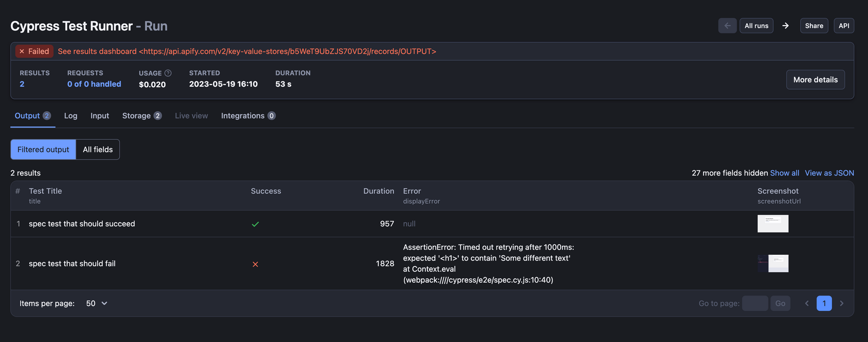868x342 pixels.
Task: Click the duration value 1828
Action: (385, 264)
